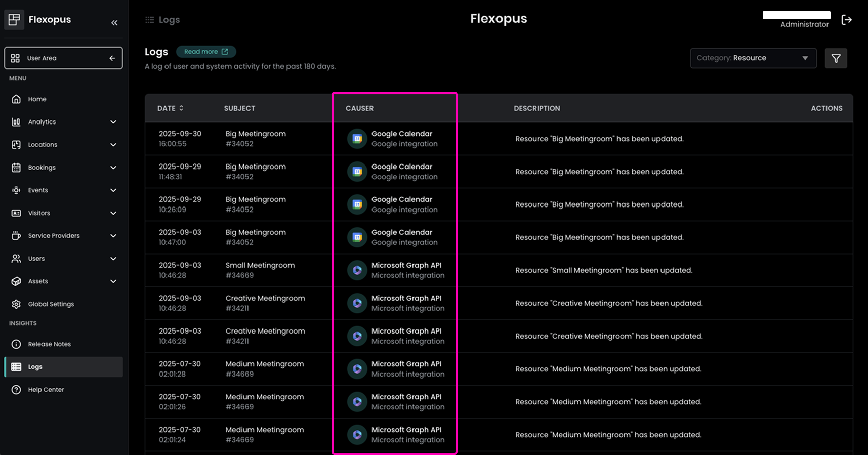Click the filter funnel icon
868x455 pixels.
click(836, 58)
